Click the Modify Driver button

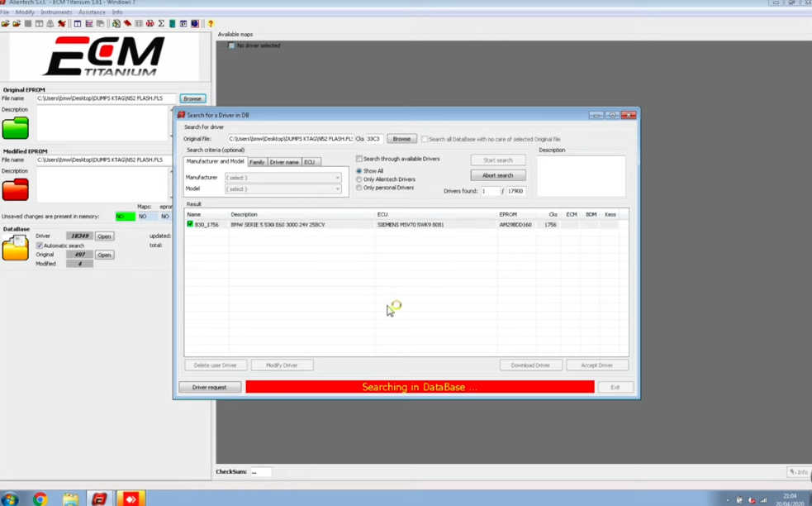(282, 365)
